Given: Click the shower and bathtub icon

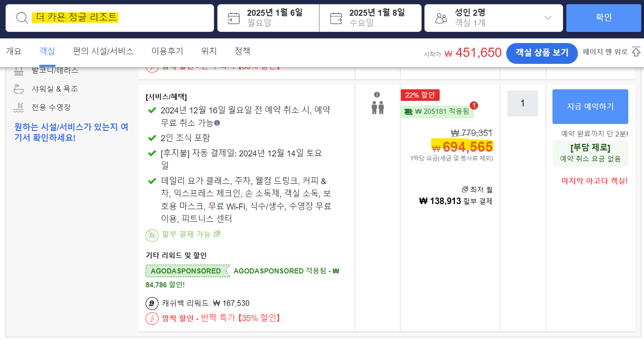Looking at the screenshot, I should click(x=19, y=89).
